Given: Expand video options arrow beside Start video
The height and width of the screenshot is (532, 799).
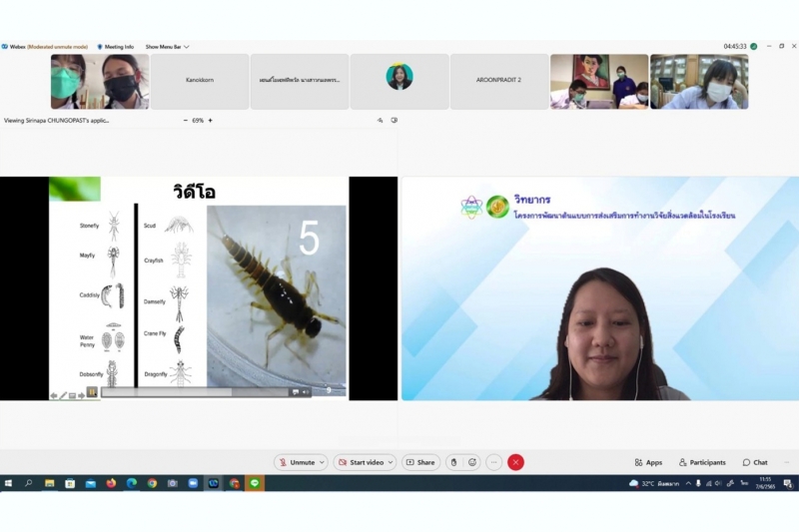Looking at the screenshot, I should click(x=391, y=462).
